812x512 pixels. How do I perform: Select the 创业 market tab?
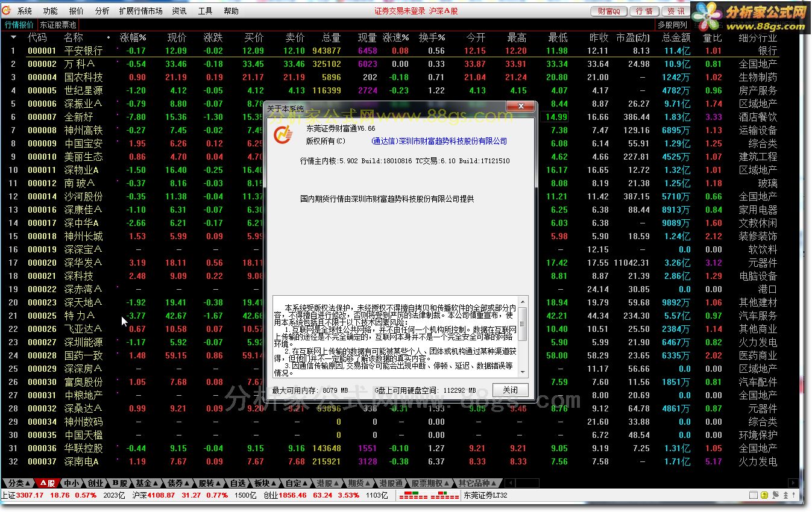click(95, 483)
